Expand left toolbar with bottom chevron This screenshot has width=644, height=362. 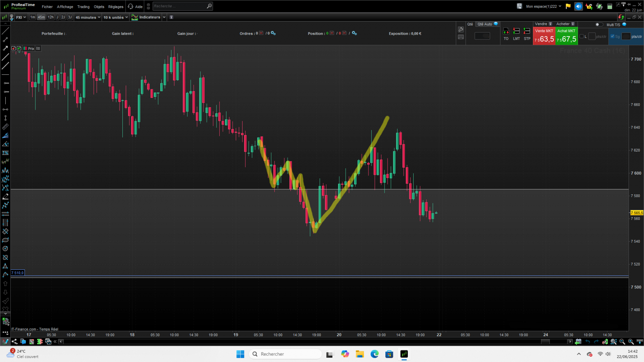[5, 313]
